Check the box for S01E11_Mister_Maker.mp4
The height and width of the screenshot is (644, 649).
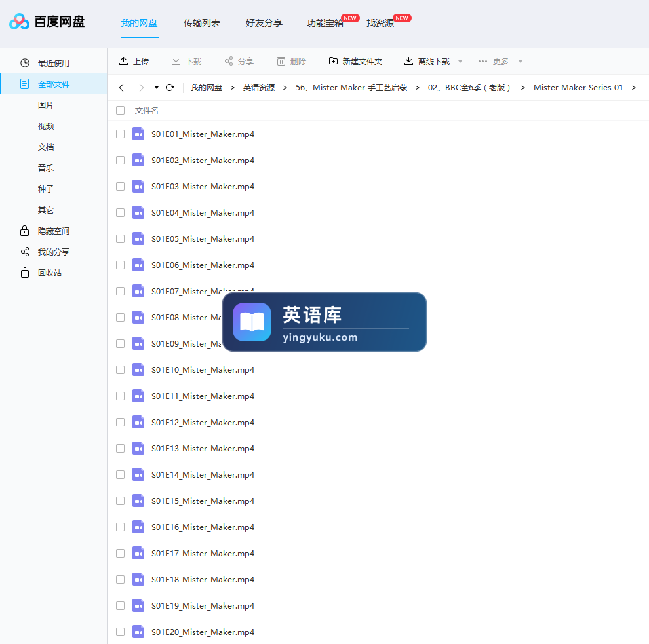(121, 396)
